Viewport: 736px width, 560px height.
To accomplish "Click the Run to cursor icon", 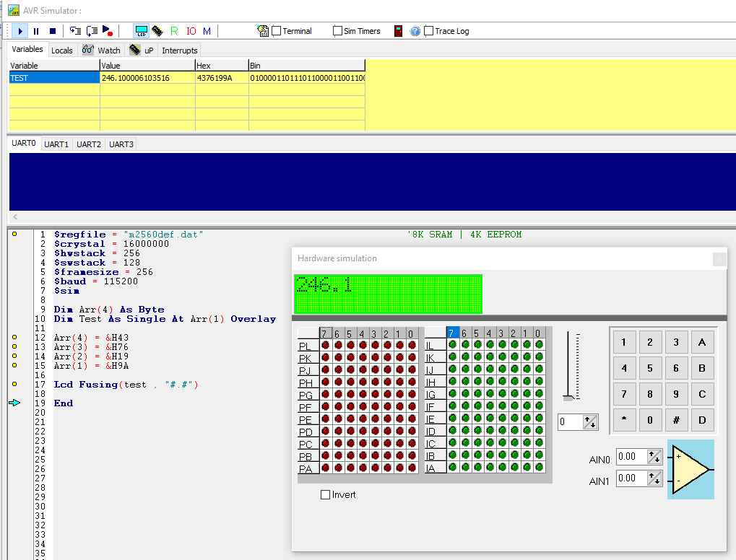I will point(108,31).
